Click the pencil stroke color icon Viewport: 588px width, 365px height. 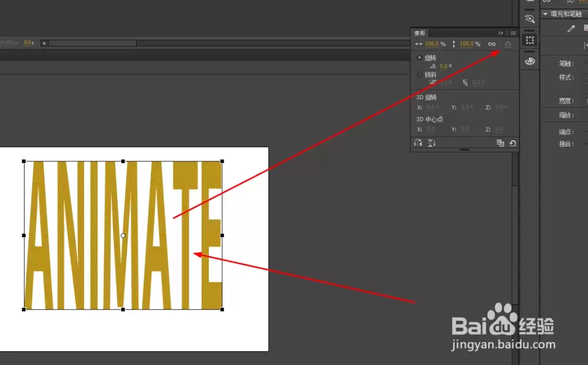(x=571, y=29)
